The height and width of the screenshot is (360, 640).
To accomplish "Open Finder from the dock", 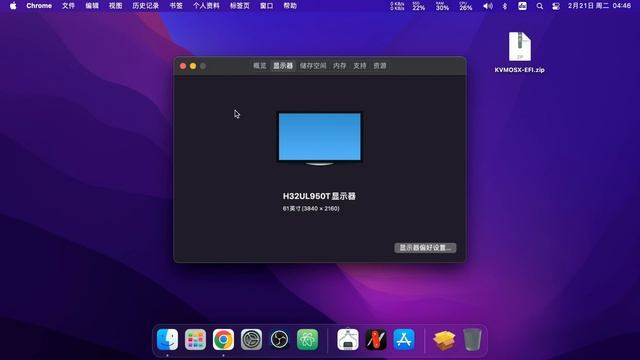I will coord(167,339).
